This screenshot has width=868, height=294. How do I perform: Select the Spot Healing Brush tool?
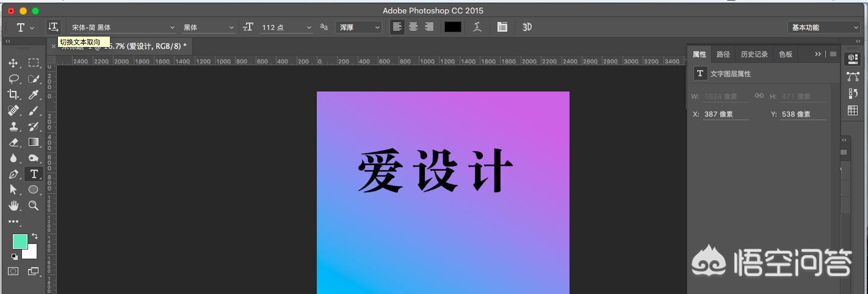click(13, 110)
